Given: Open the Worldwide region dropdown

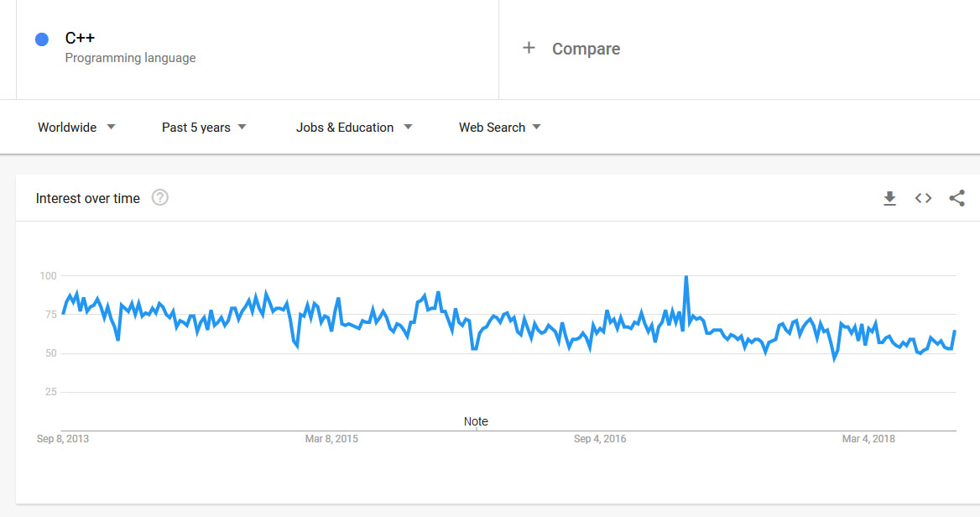Looking at the screenshot, I should click(76, 128).
